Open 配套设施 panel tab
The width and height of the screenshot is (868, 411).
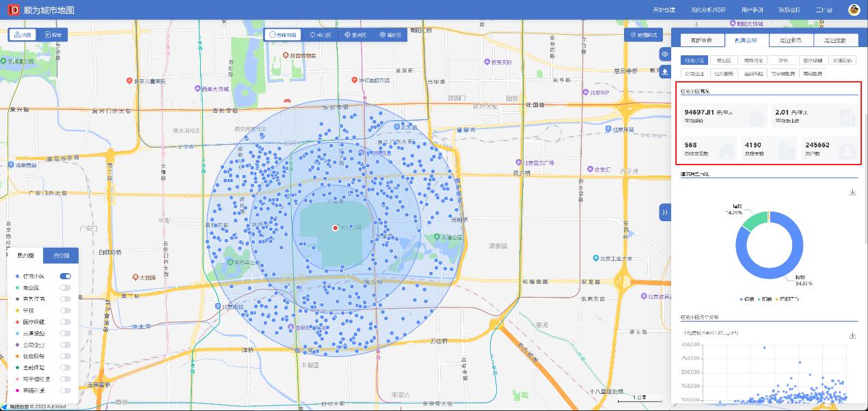[746, 40]
